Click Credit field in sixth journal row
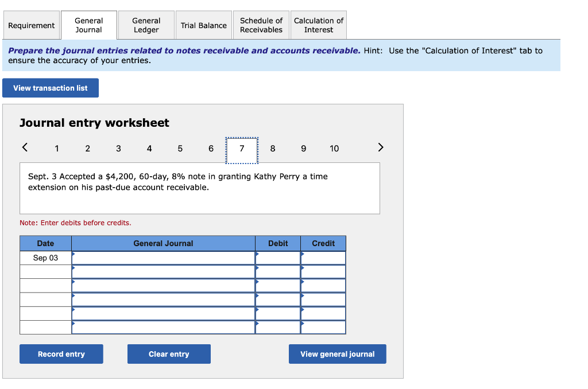 [323, 327]
